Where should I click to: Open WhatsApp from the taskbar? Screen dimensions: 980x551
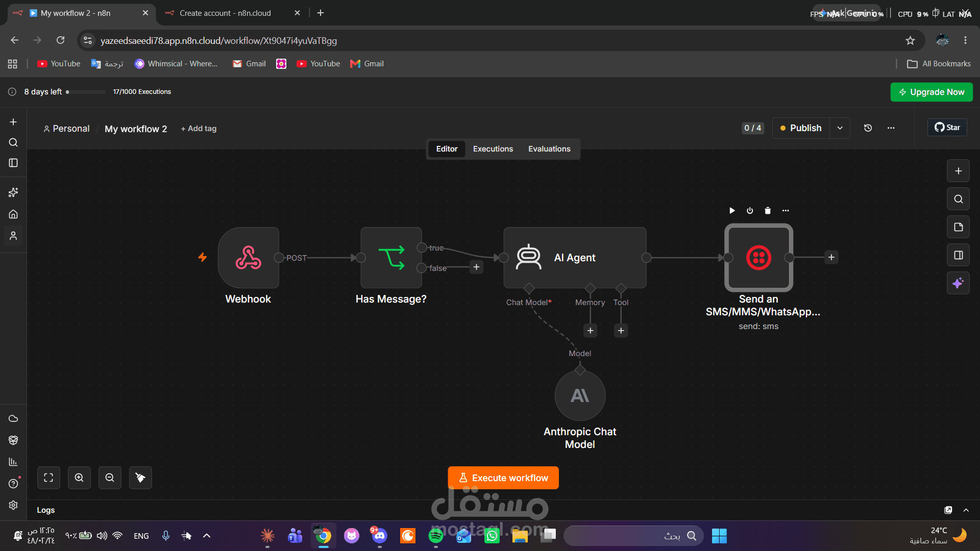click(x=492, y=536)
